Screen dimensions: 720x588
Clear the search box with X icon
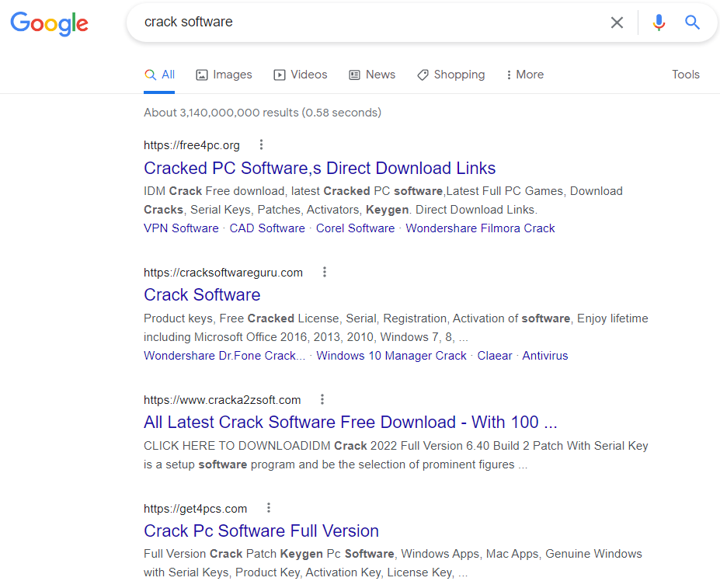tap(617, 23)
